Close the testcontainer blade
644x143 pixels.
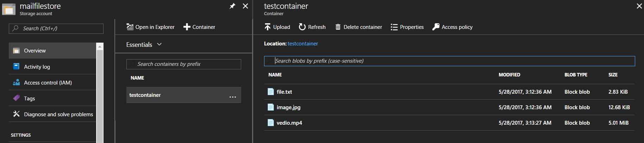click(x=639, y=6)
